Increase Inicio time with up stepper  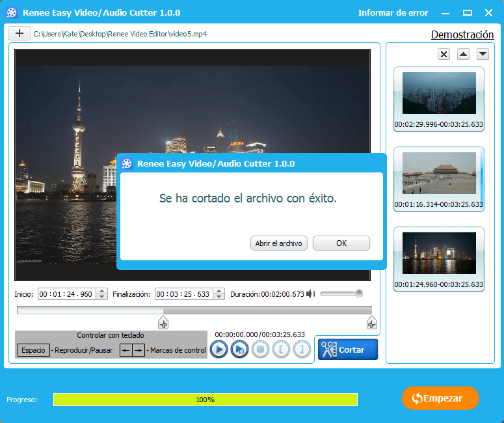point(102,291)
